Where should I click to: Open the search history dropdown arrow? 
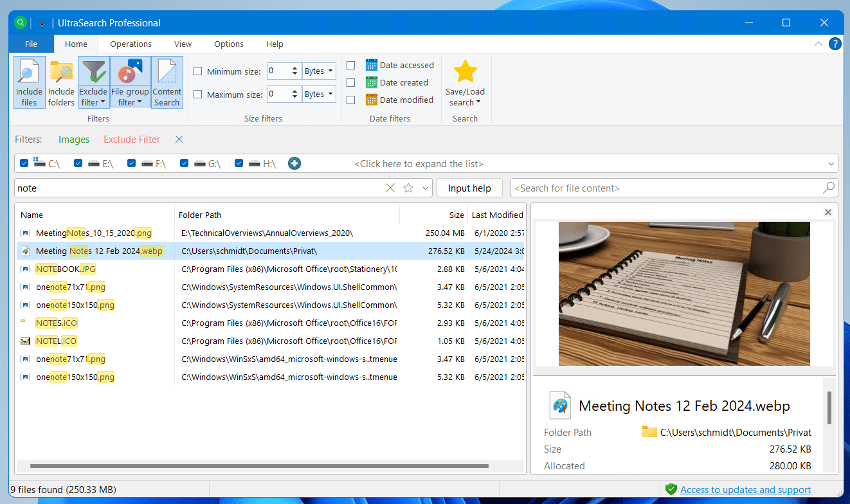(x=425, y=188)
